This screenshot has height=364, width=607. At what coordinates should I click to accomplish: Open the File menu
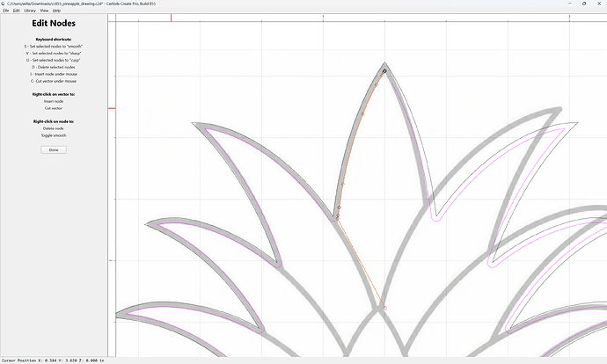[x=6, y=11]
